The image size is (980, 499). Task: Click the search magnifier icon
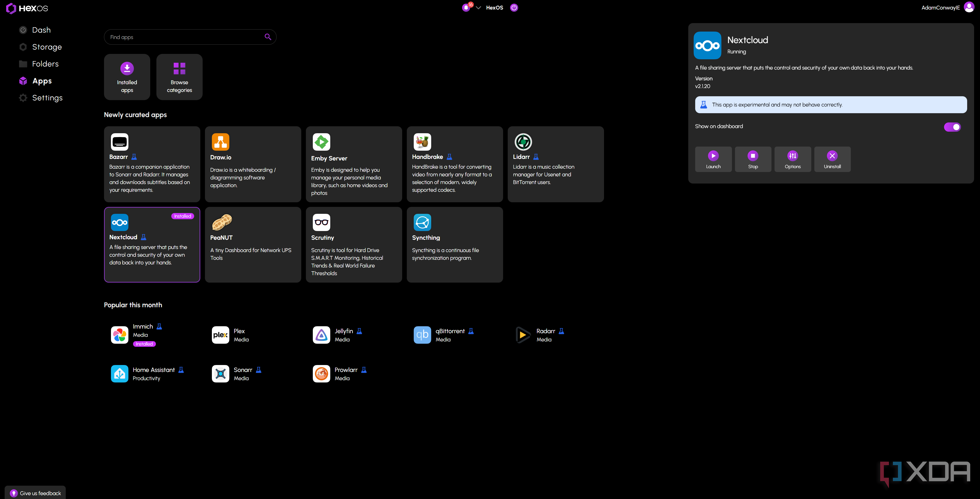coord(268,37)
